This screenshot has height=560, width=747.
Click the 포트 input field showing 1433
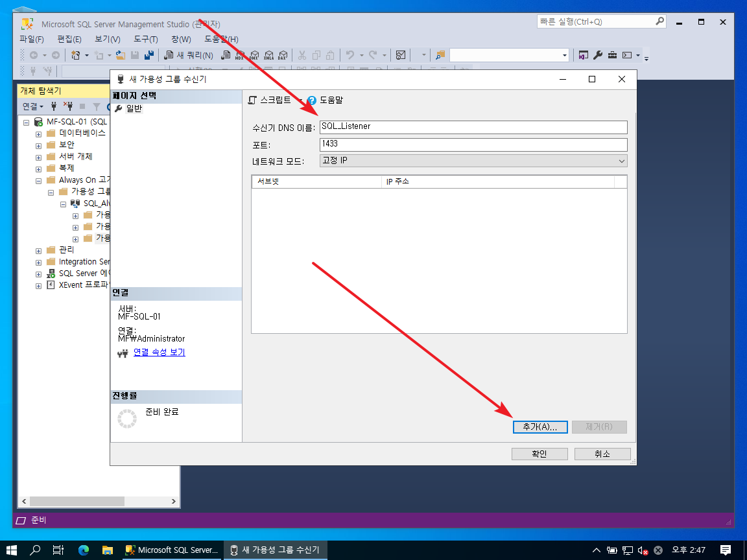[473, 144]
